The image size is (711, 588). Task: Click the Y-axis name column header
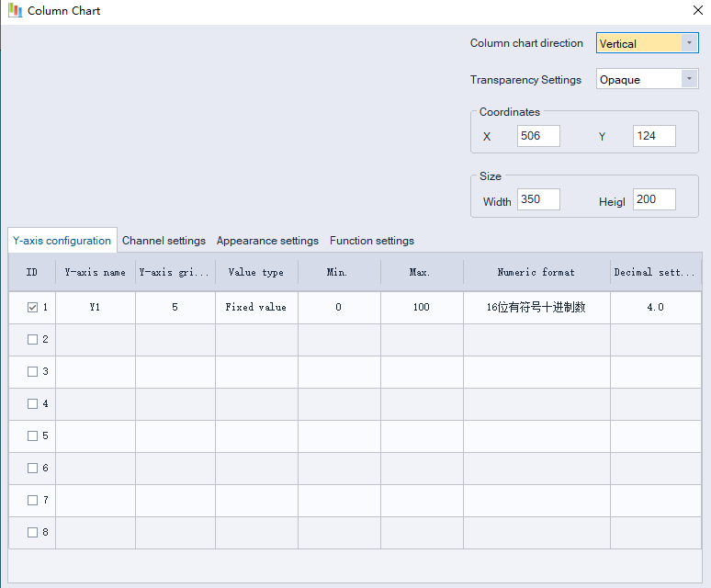click(96, 272)
